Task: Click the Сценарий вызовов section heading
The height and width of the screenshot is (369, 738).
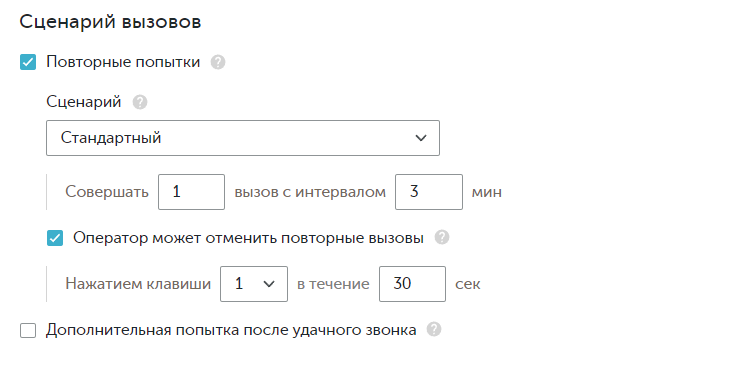Action: (x=111, y=22)
